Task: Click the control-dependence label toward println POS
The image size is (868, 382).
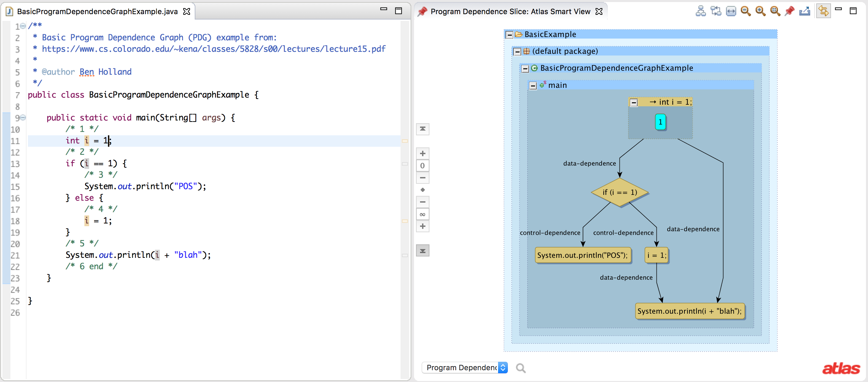Action: click(550, 233)
